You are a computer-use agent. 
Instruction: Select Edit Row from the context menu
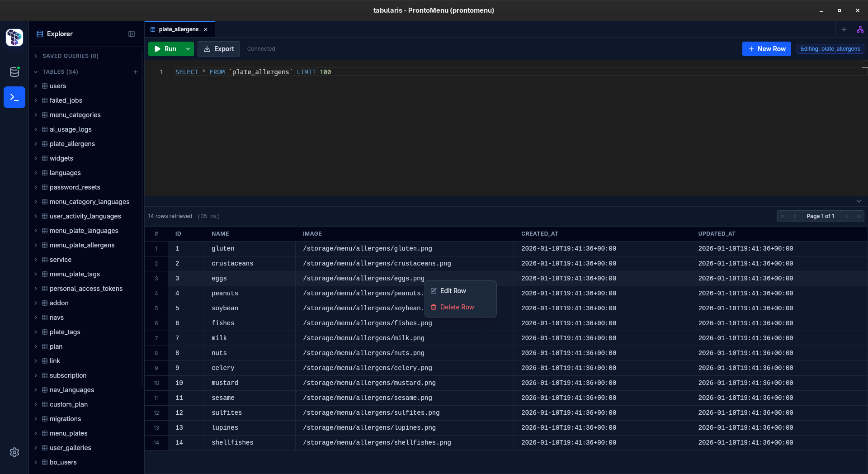point(453,291)
